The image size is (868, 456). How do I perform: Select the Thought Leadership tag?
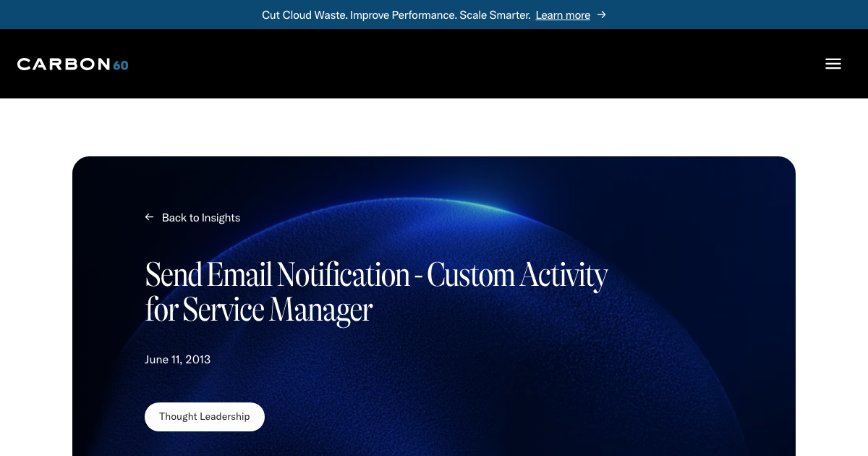point(205,417)
